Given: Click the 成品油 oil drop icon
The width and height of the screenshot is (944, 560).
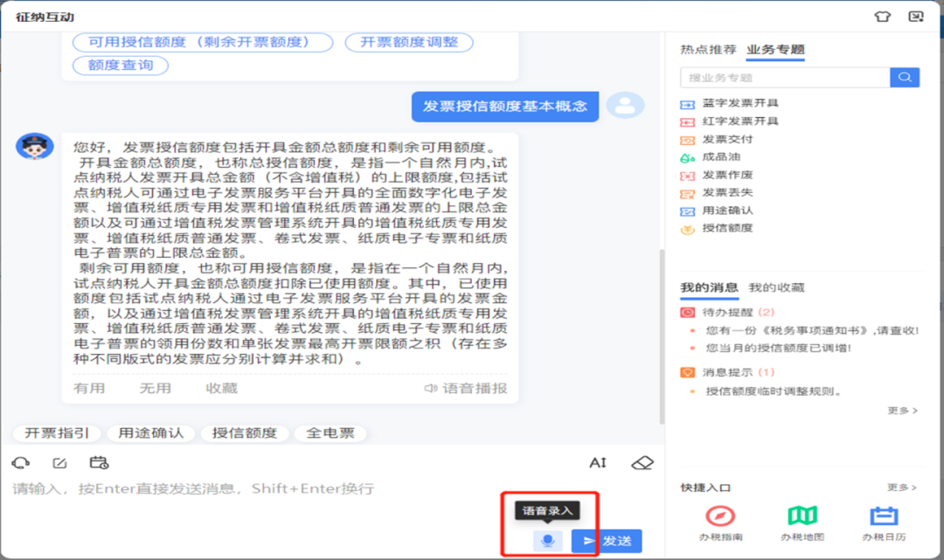Looking at the screenshot, I should coord(687,157).
